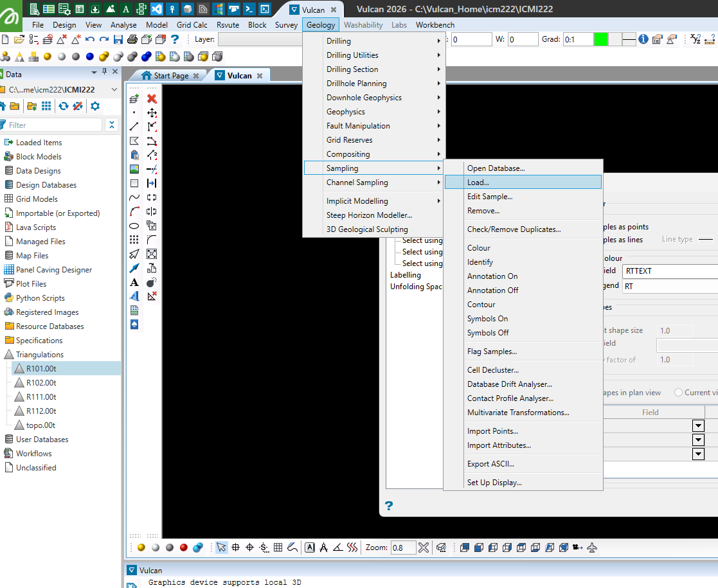The width and height of the screenshot is (718, 588).
Task: Select the straight line drawing tool
Action: [x=134, y=127]
